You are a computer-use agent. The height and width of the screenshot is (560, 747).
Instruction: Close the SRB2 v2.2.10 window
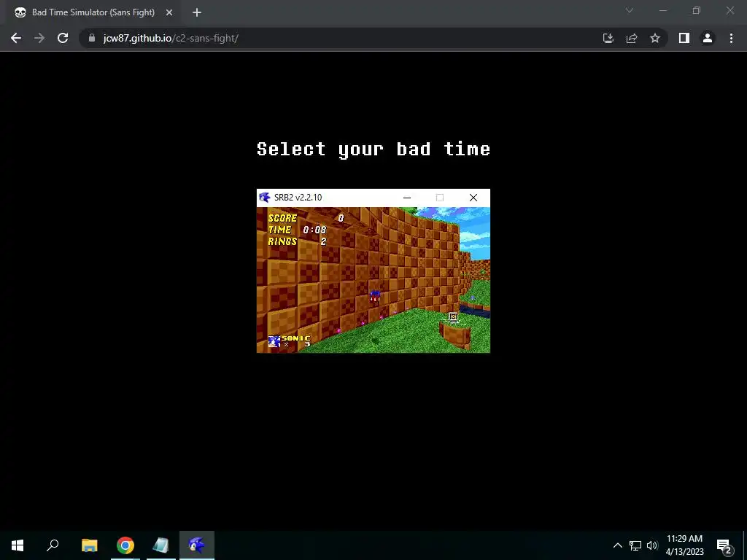473,198
